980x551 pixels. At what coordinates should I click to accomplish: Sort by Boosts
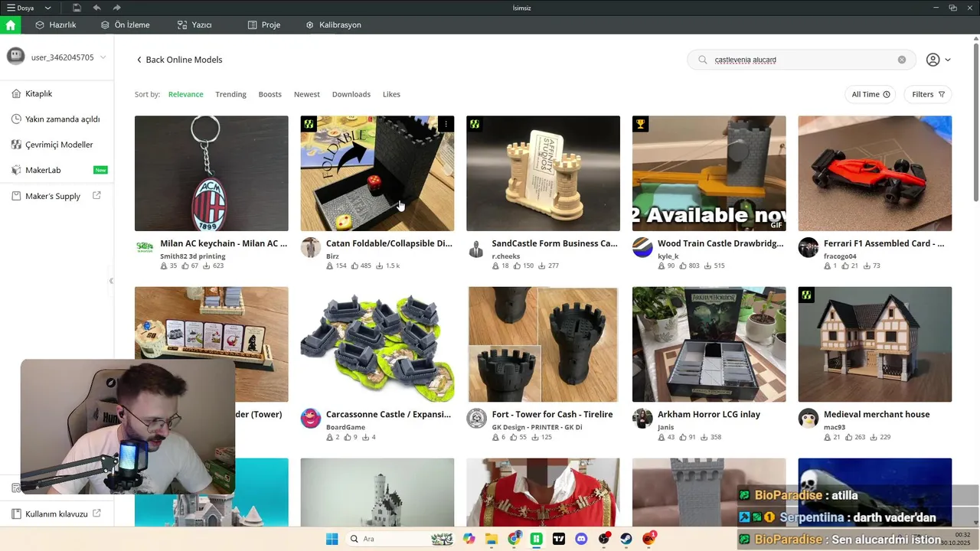[x=270, y=94]
